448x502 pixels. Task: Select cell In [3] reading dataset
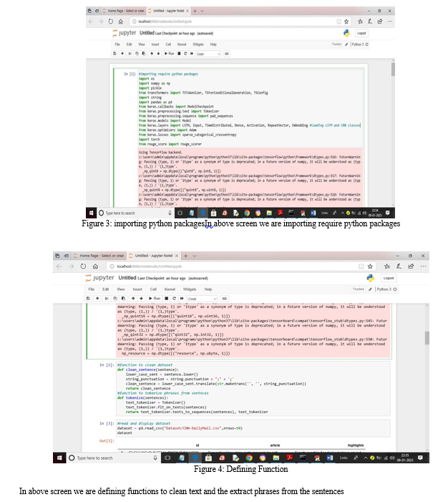click(253, 428)
